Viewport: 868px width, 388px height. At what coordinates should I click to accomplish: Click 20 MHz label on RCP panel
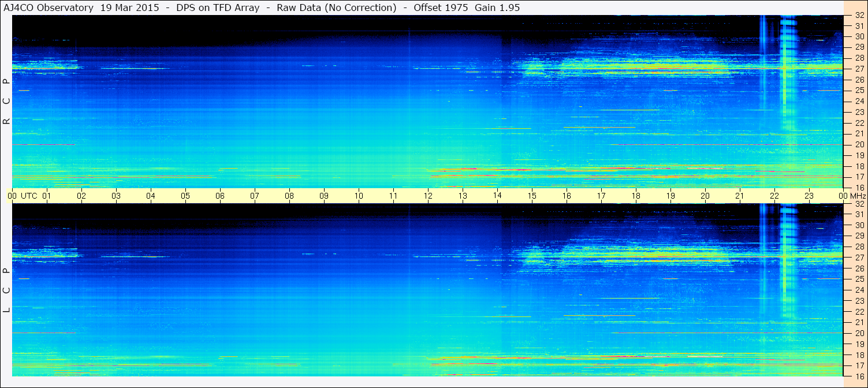[859, 144]
